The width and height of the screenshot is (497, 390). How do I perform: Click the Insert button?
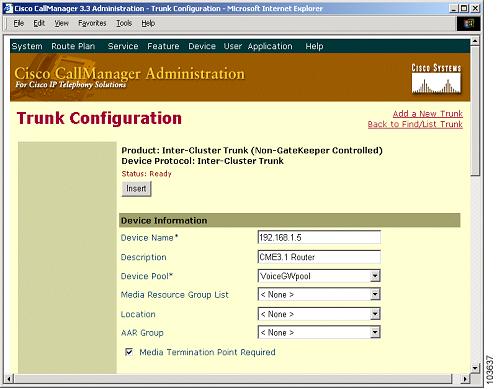coord(136,189)
